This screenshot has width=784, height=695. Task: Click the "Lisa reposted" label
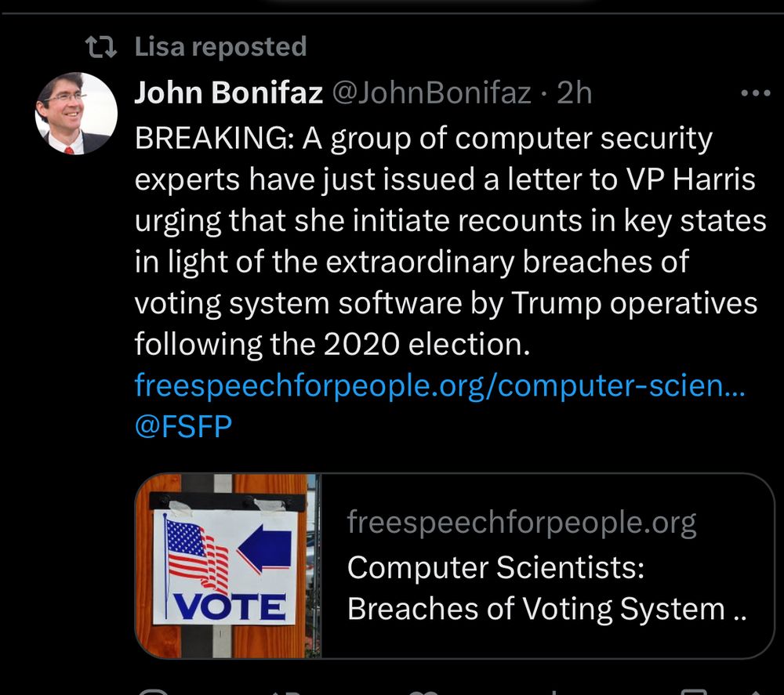[220, 48]
